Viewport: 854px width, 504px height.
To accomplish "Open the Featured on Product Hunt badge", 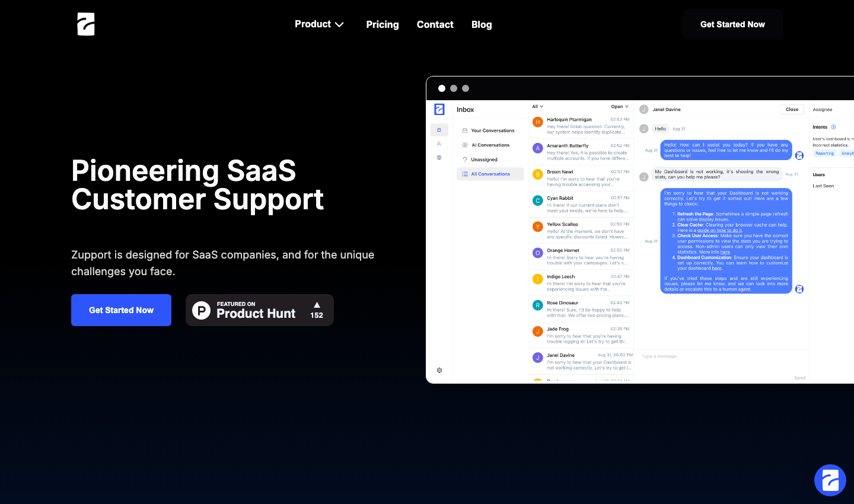I will 260,310.
